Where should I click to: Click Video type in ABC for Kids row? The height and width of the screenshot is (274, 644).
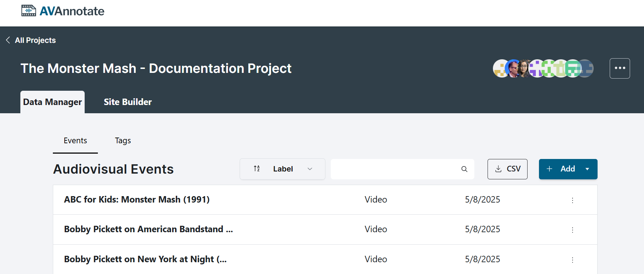[x=376, y=199]
